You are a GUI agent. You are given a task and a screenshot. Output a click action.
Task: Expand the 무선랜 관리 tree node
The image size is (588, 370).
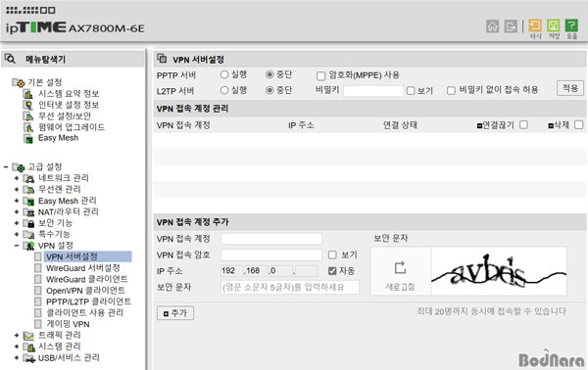[x=17, y=190]
